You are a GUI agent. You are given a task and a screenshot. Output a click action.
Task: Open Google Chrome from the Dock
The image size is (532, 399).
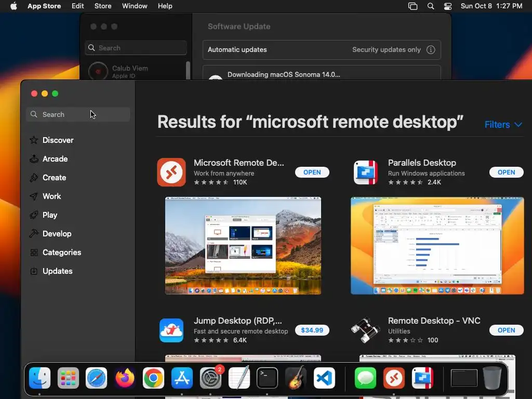[x=153, y=378]
